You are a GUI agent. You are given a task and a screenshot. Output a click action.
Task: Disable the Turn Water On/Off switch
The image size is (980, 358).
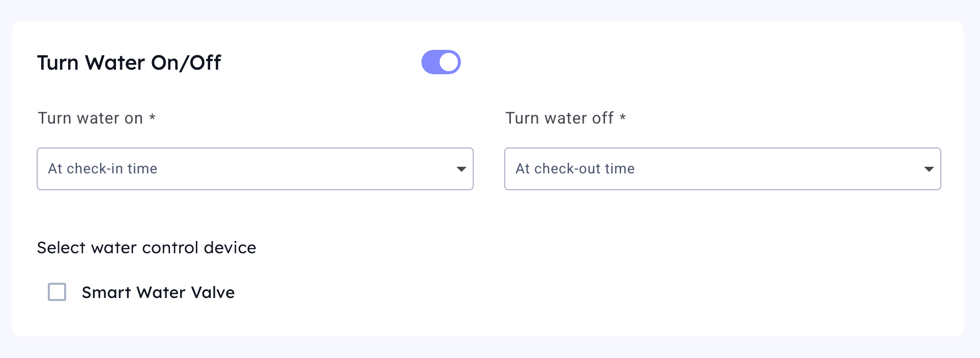click(441, 62)
